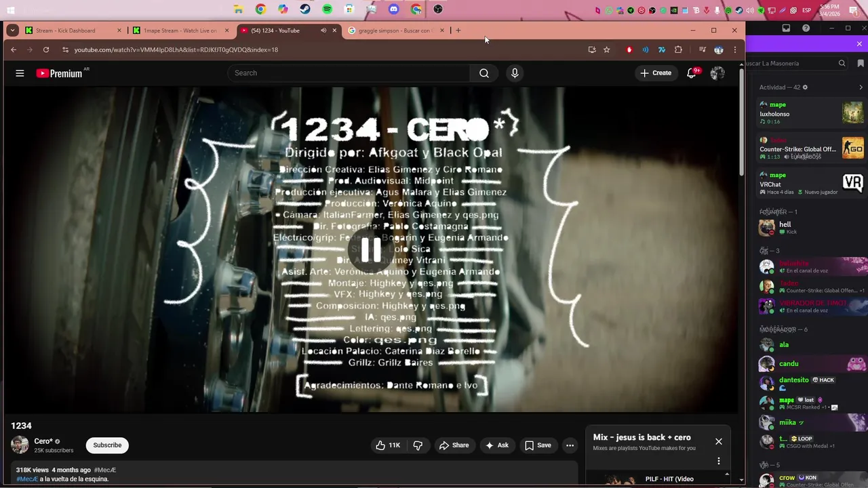Open Counter-Strike Global Offensive activity card

point(811,148)
